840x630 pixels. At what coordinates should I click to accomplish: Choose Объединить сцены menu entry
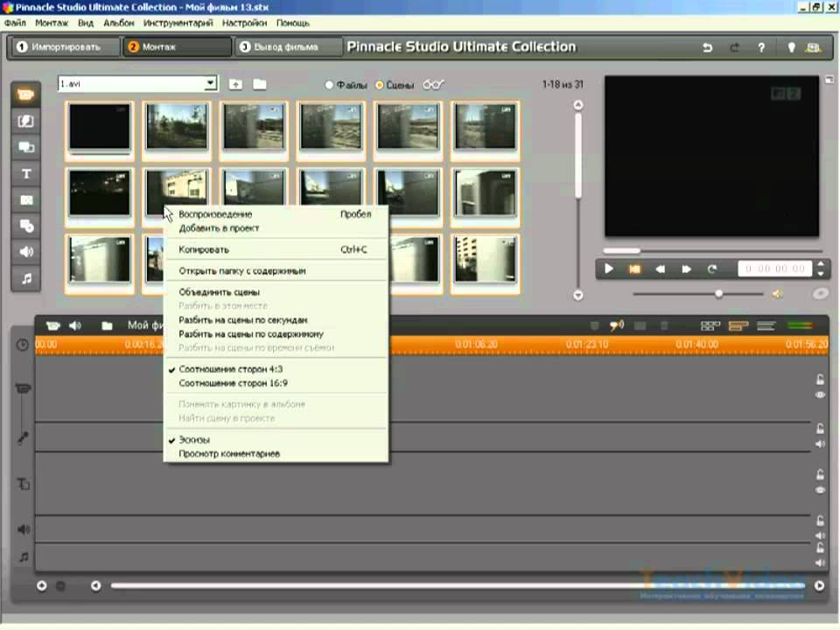[276, 292]
